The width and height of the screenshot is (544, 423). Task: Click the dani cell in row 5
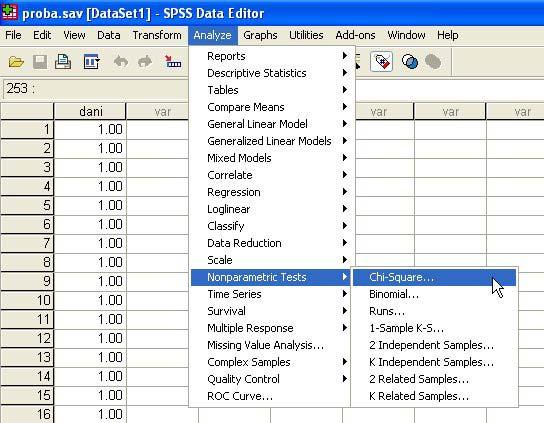tap(90, 205)
